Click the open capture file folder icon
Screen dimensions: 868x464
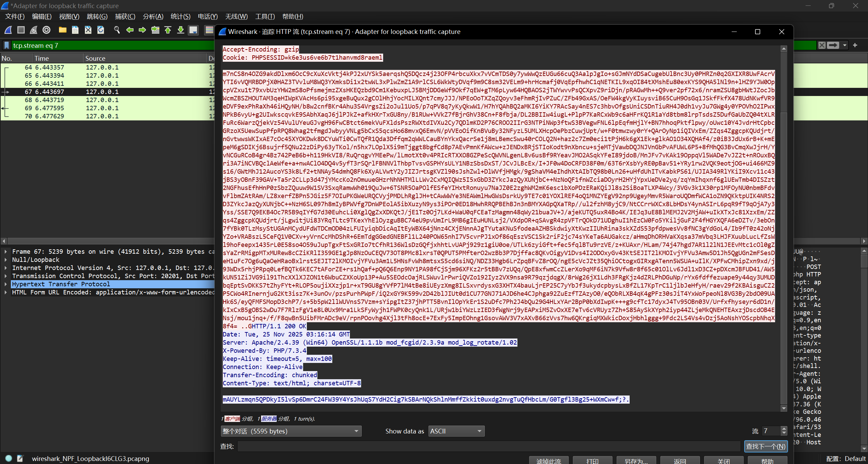coord(62,30)
